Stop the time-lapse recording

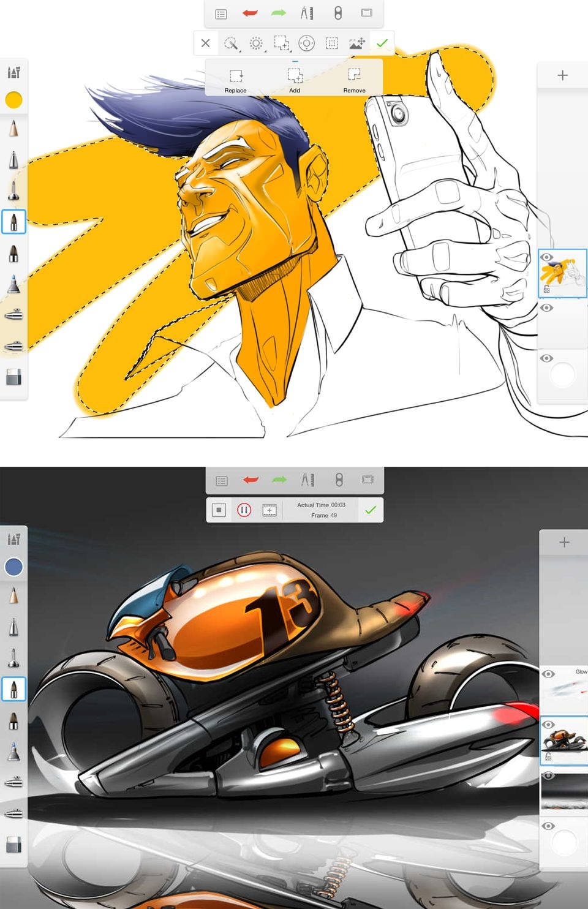click(x=219, y=510)
